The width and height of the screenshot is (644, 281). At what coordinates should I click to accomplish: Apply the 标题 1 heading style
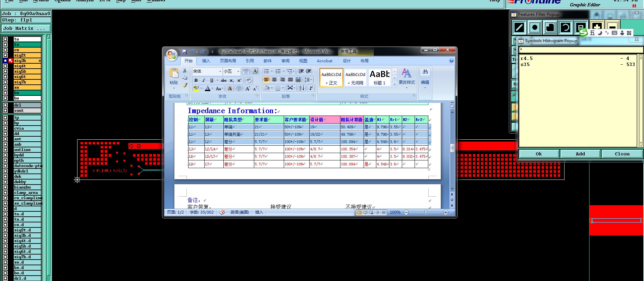tap(380, 78)
